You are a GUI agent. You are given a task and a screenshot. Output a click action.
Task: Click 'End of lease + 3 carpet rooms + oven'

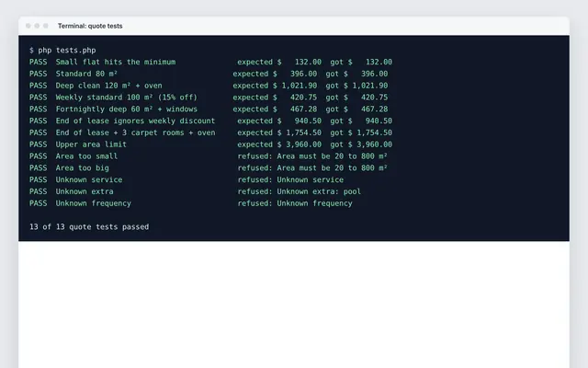point(135,132)
